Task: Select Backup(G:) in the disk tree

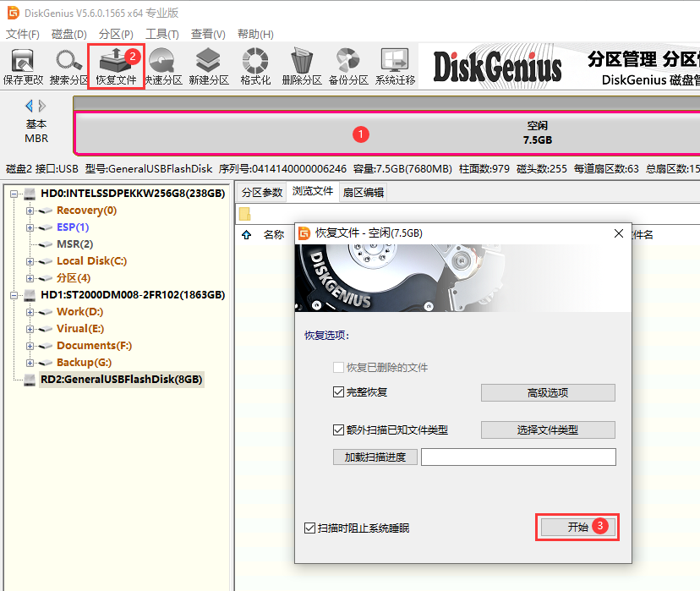Action: click(x=84, y=363)
